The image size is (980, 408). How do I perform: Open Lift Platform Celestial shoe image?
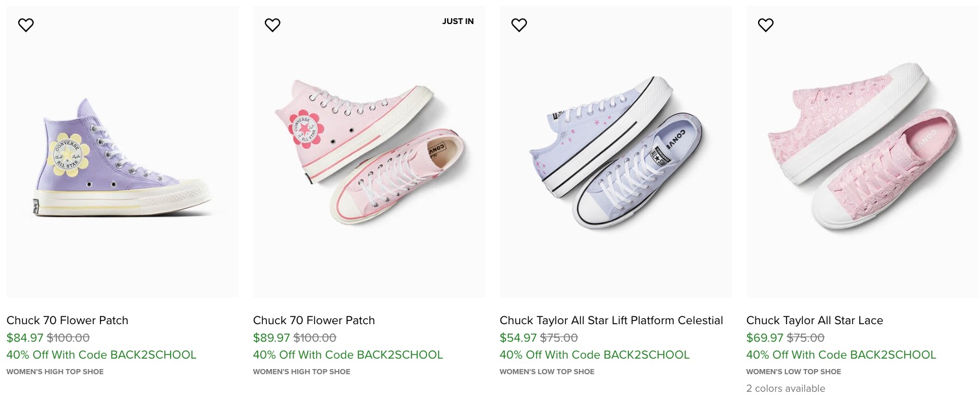click(615, 156)
